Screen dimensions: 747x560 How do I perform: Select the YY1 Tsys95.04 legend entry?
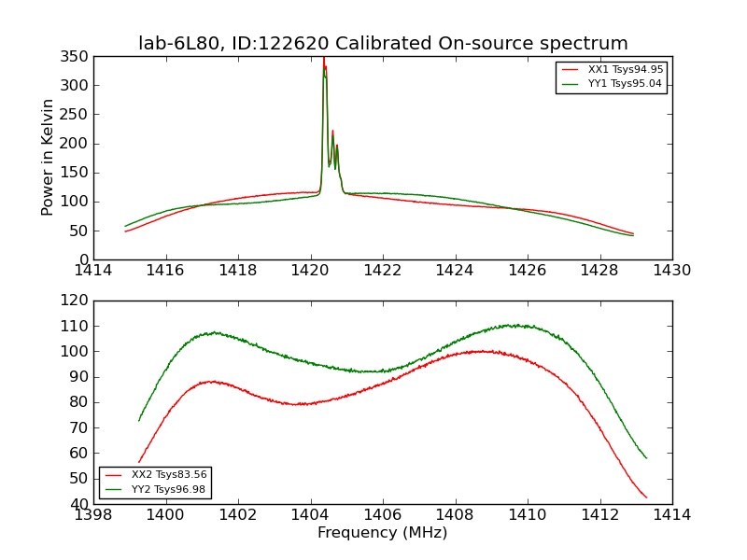click(x=612, y=83)
